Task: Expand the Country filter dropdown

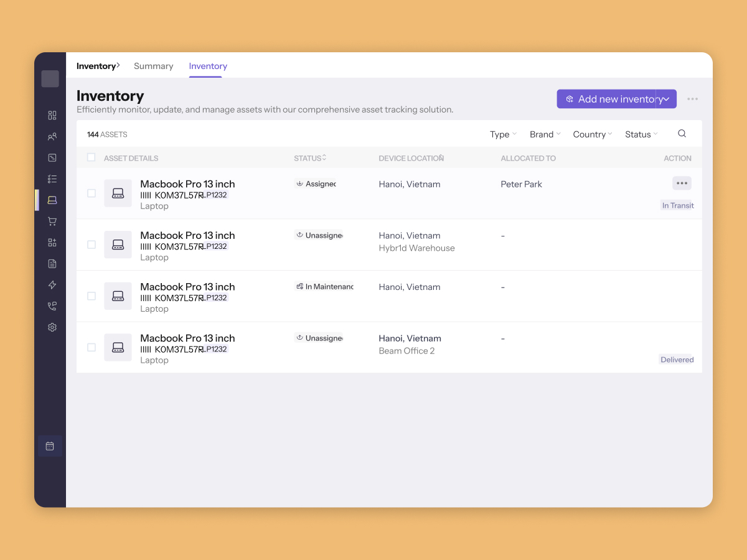Action: pyautogui.click(x=592, y=134)
